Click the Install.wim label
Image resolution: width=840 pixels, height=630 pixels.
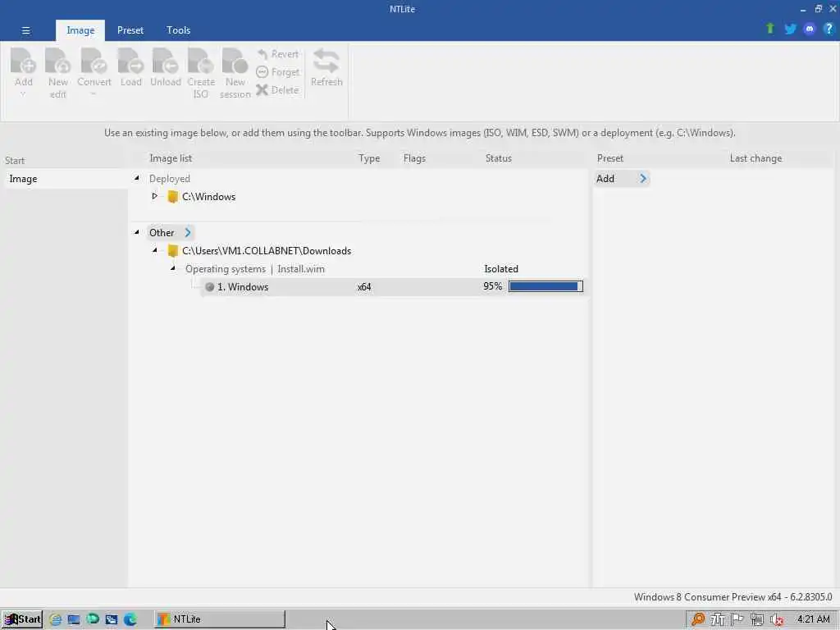(300, 269)
